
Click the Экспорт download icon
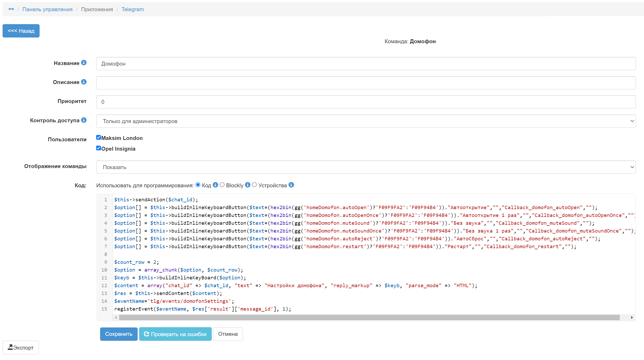point(10,347)
